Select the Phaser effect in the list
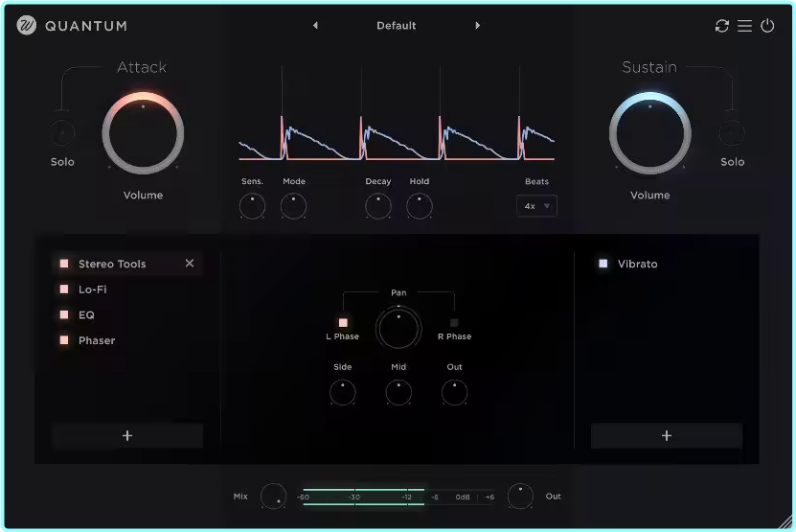The width and height of the screenshot is (796, 532). point(97,341)
